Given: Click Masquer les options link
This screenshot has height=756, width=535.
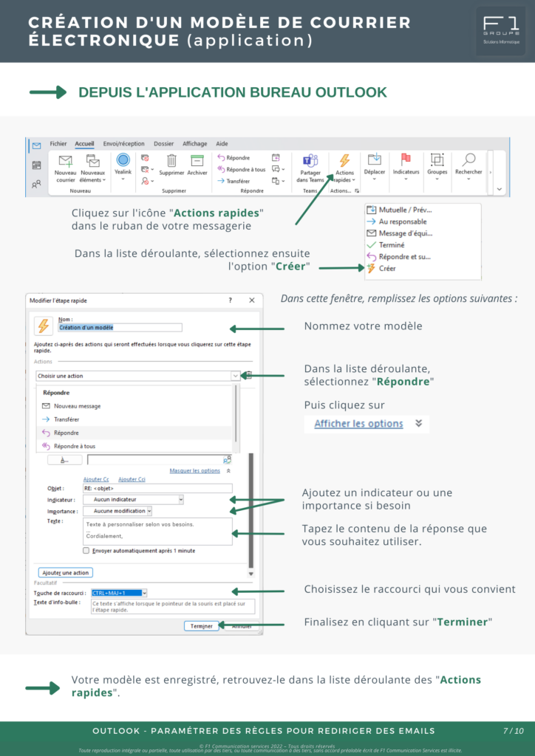Looking at the screenshot, I should coord(195,470).
